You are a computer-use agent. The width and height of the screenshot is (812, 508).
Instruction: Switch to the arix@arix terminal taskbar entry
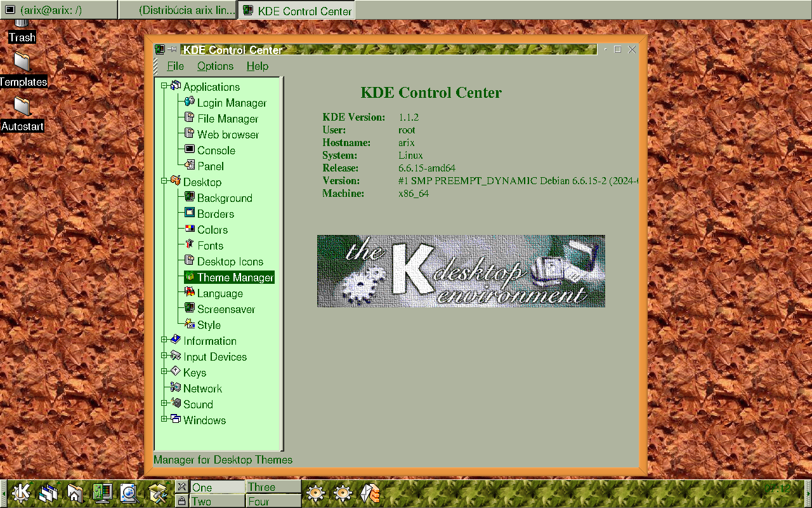(58, 10)
